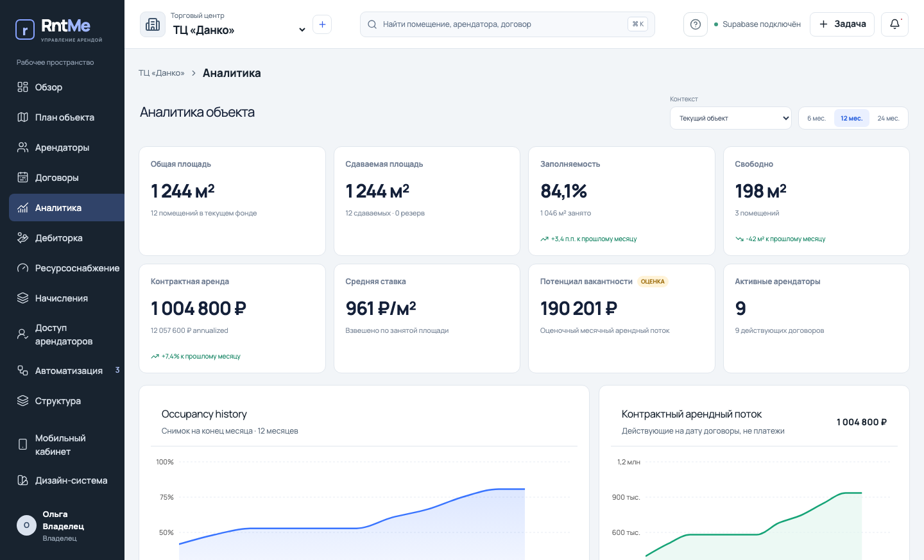924x560 pixels.
Task: Focus the search field for помещение, арендатора
Action: pos(508,24)
